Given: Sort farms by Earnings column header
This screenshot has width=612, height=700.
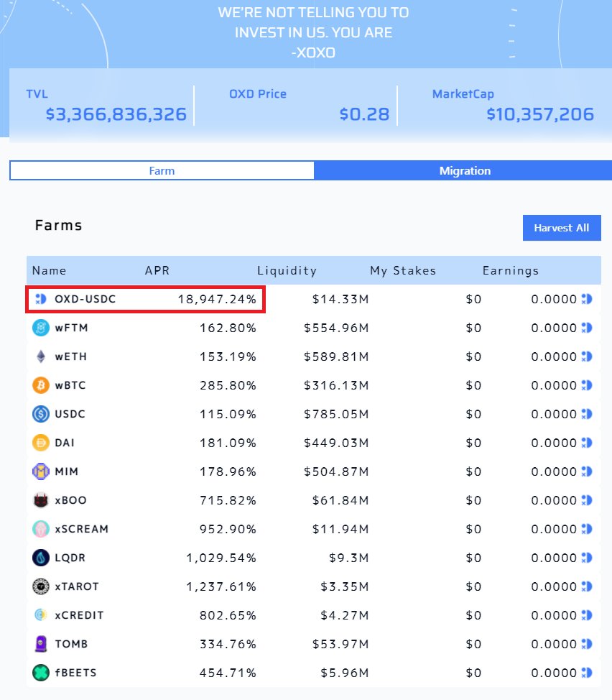Looking at the screenshot, I should tap(511, 270).
